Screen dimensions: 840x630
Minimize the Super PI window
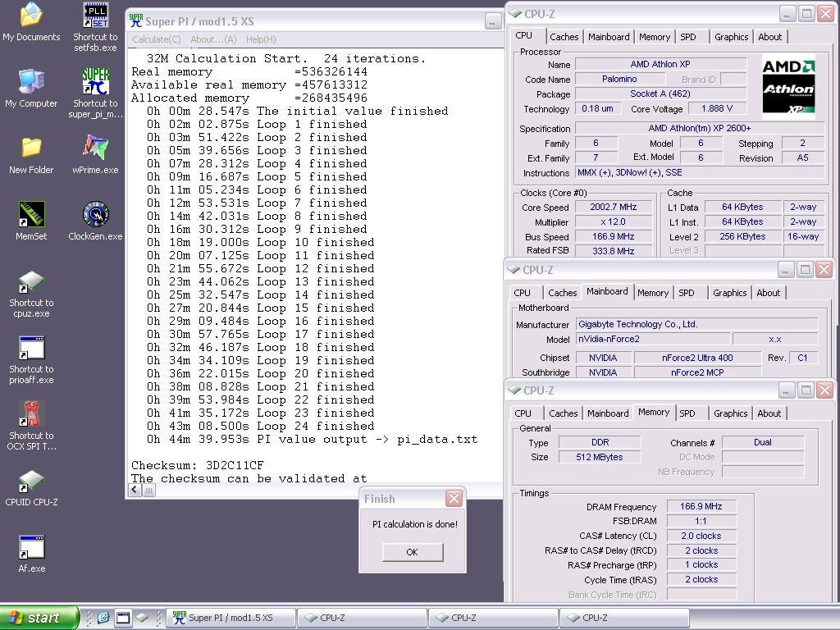492,22
